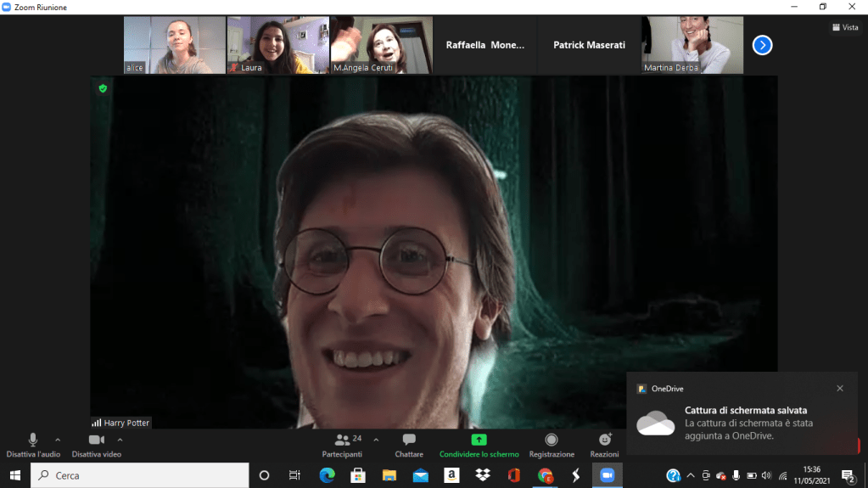This screenshot has height=488, width=868.
Task: Open the Partecipanti panel
Action: click(x=343, y=444)
